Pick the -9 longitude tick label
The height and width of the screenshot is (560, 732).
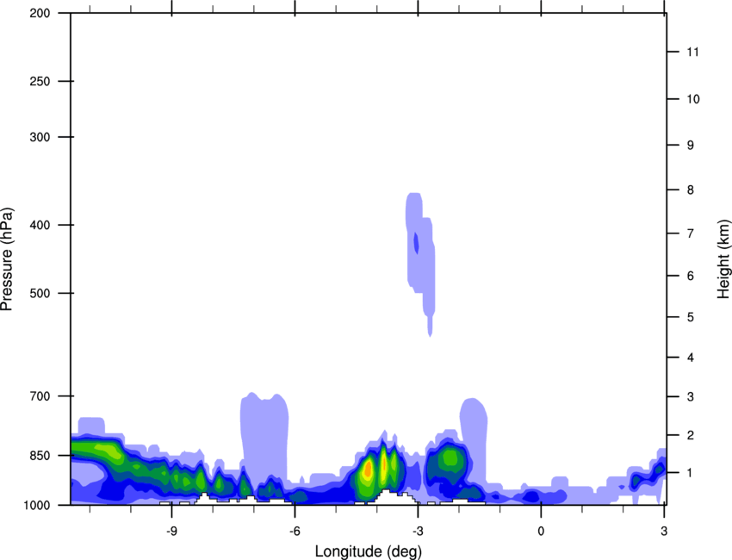click(x=171, y=532)
